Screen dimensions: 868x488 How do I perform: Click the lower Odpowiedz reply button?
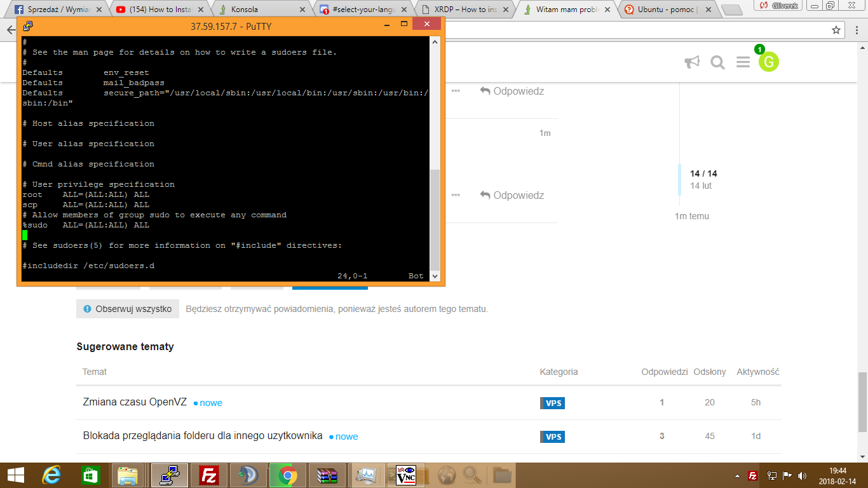tap(512, 195)
